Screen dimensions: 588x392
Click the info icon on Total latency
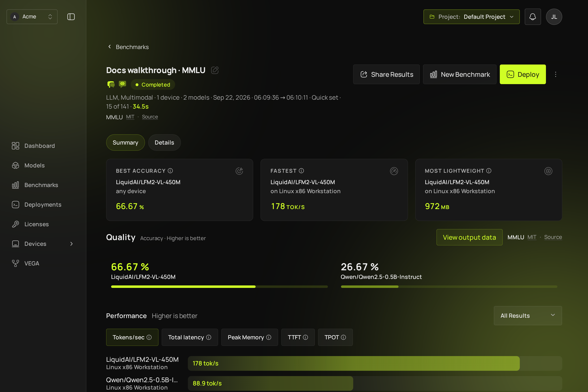tap(209, 337)
